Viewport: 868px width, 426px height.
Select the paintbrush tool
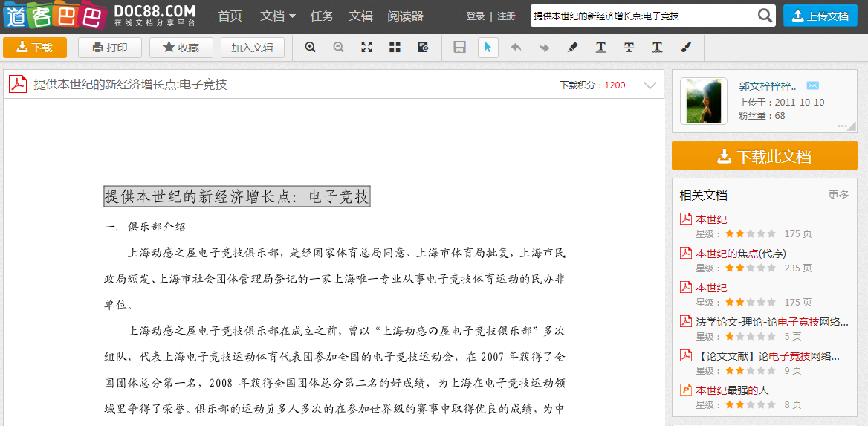685,48
